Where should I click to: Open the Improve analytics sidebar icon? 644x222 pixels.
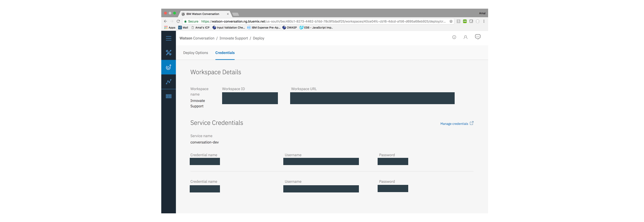pos(168,82)
